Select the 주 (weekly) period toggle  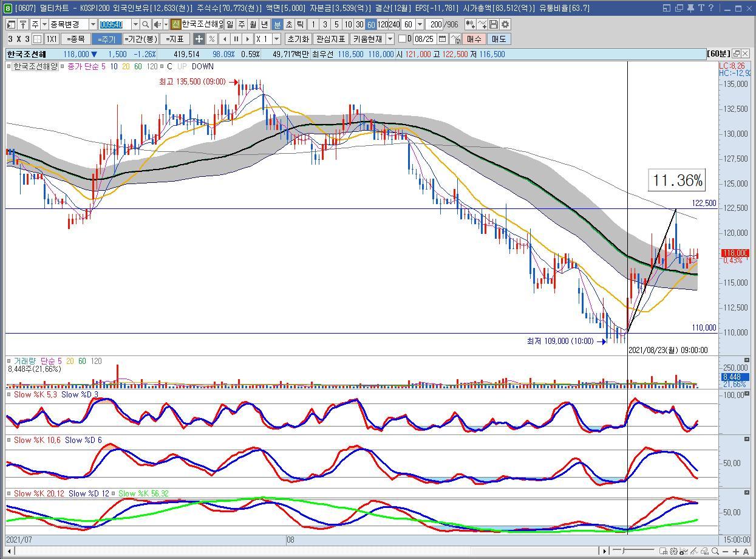pos(240,24)
